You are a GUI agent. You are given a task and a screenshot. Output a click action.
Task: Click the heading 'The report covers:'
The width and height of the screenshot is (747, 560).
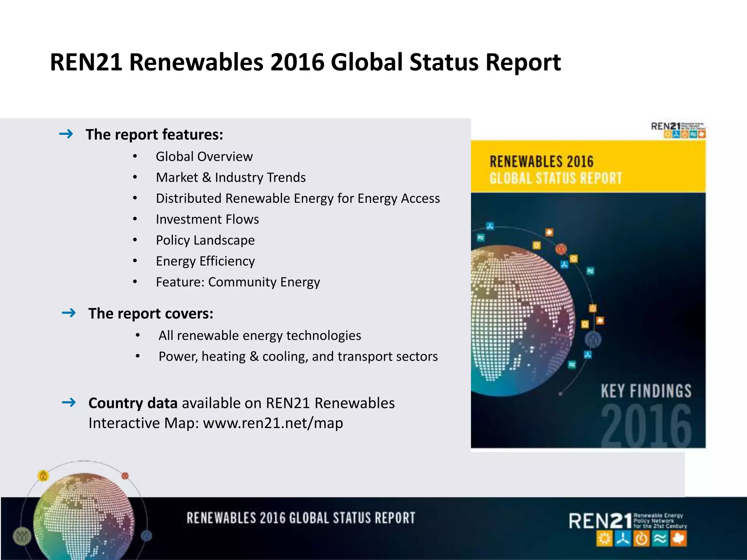point(151,314)
